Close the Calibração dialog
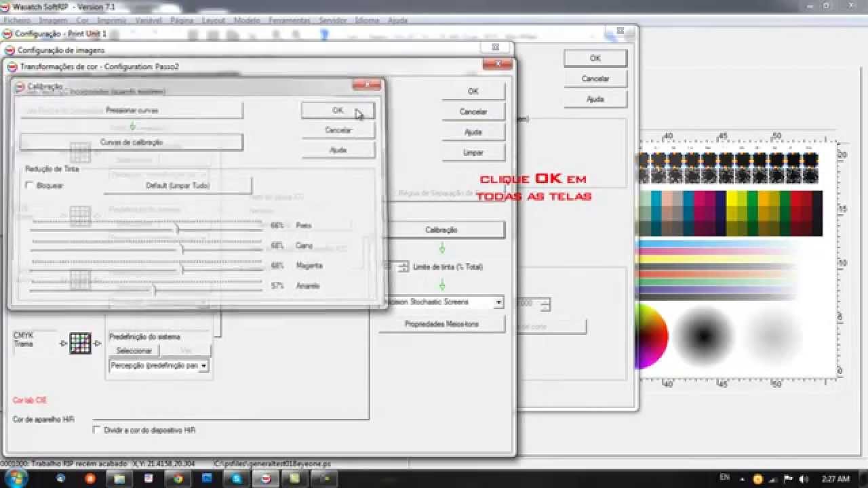Viewport: 868px width, 488px height. [x=367, y=85]
